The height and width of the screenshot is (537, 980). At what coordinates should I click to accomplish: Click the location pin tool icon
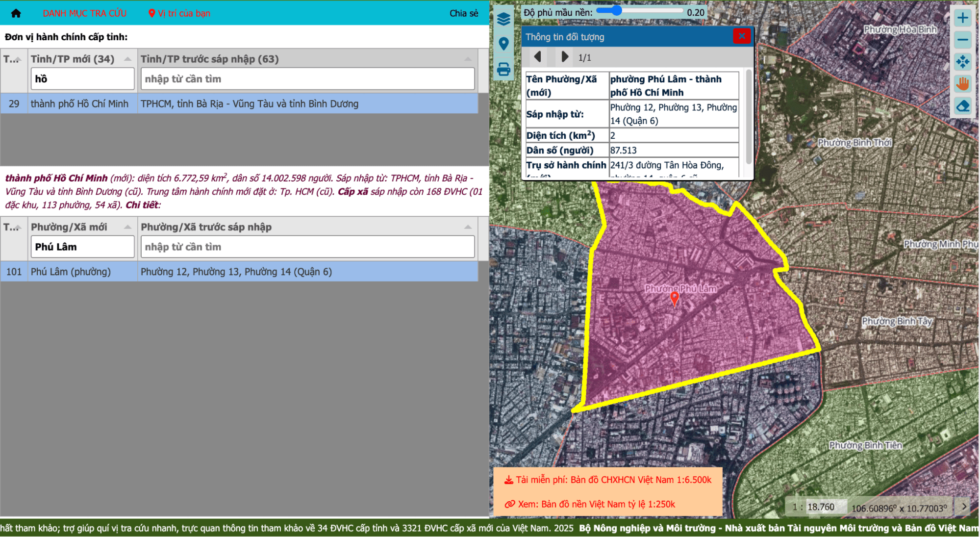[x=503, y=44]
